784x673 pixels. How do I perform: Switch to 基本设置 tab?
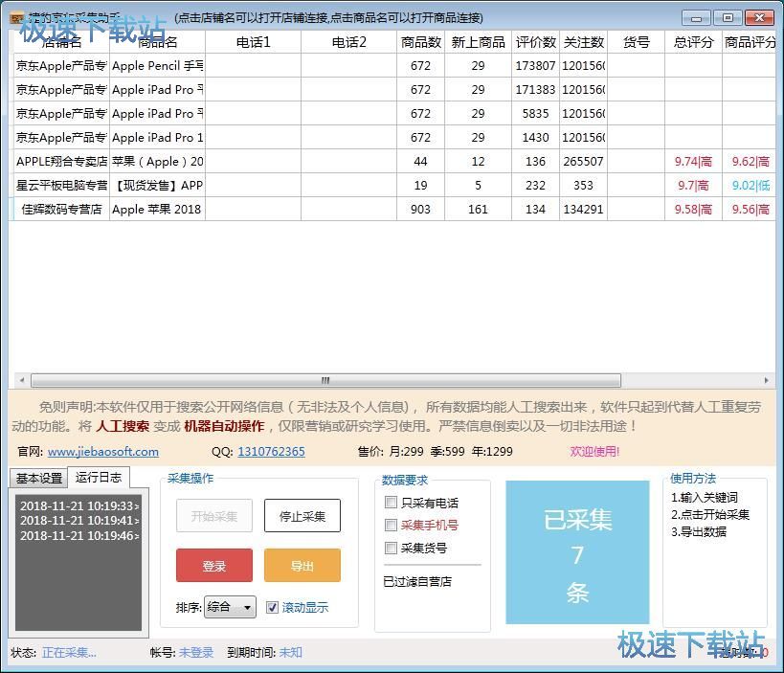[x=39, y=478]
